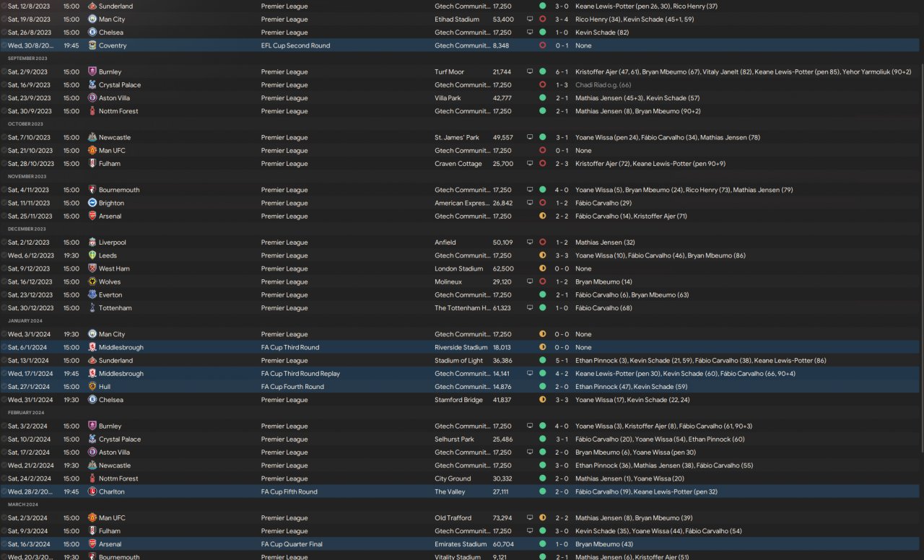Click the Coventry club badge
The height and width of the screenshot is (560, 924).
tap(92, 45)
